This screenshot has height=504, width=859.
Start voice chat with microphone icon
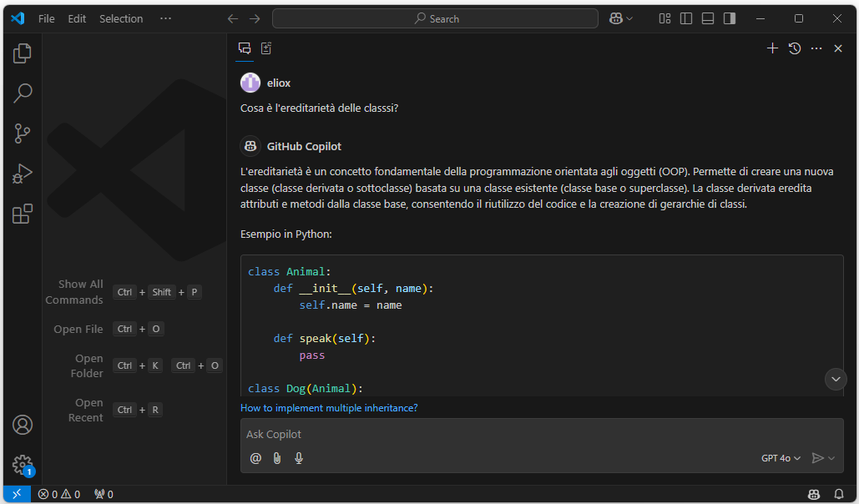click(299, 458)
